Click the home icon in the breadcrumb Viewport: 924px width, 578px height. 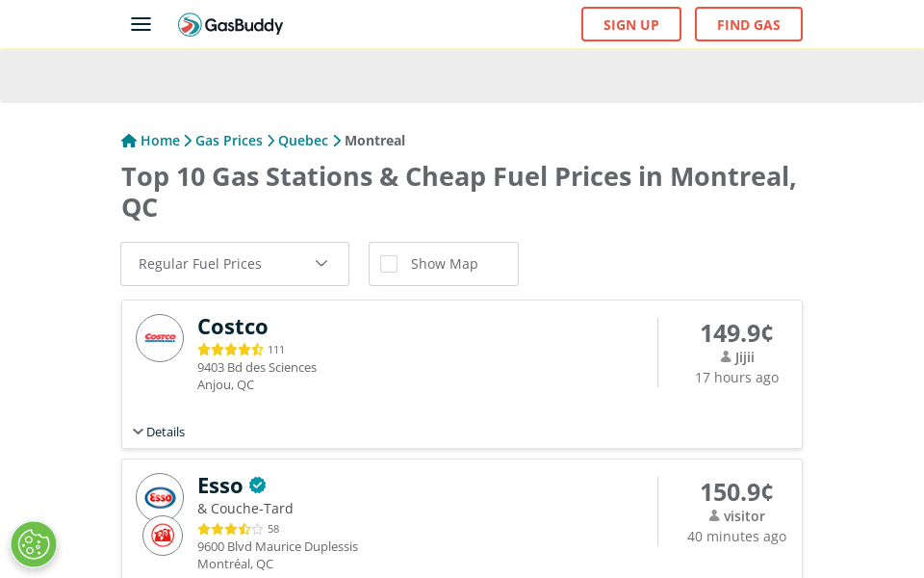point(128,140)
